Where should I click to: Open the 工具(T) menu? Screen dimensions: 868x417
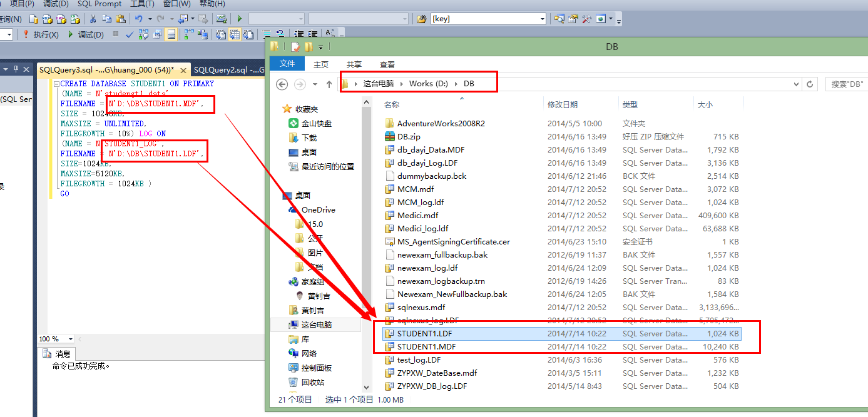142,4
